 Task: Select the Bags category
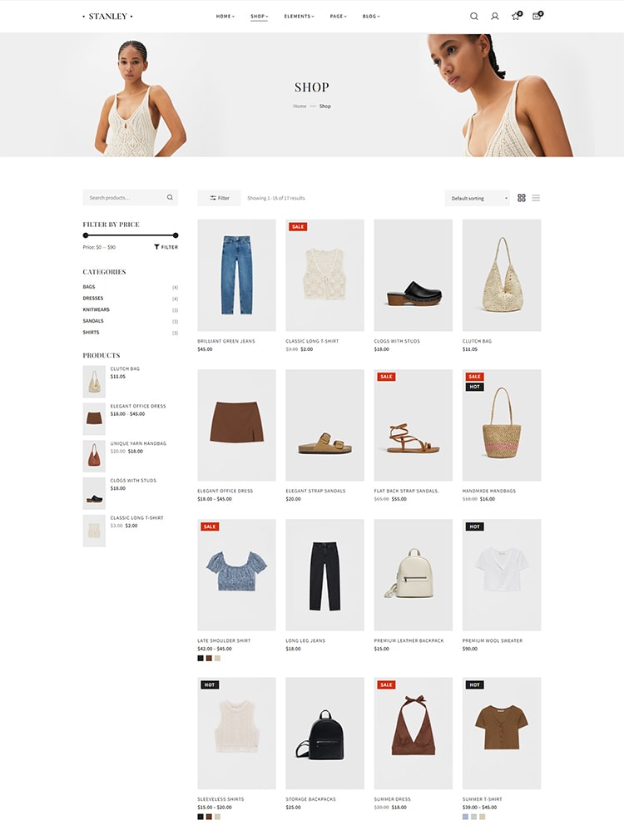point(89,287)
